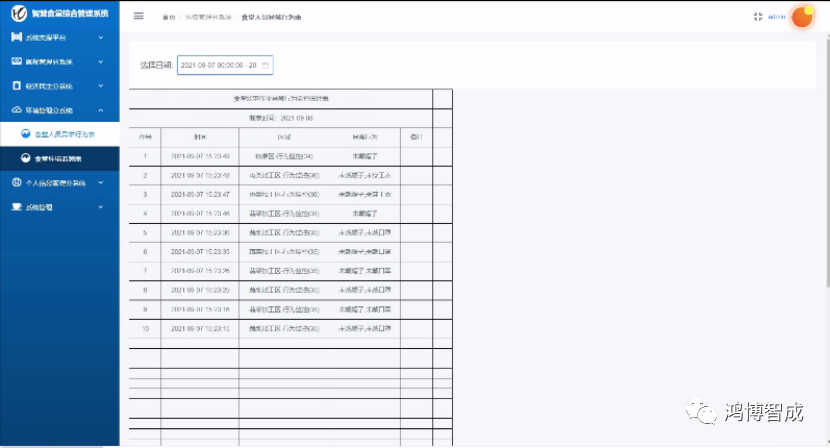The width and height of the screenshot is (830, 448).
Task: Expand the 系统管理 menu chevron
Action: point(101,208)
